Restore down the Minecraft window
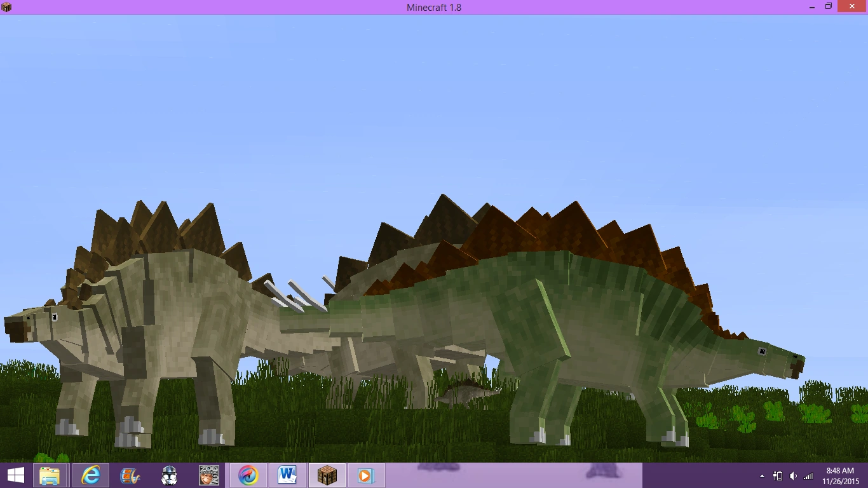 [828, 6]
